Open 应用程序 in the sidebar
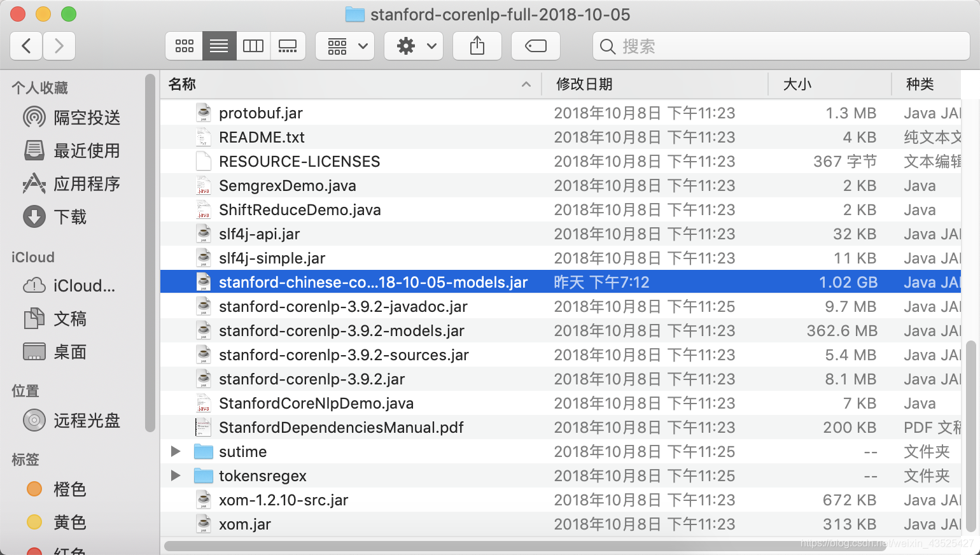This screenshot has width=980, height=555. 72,183
